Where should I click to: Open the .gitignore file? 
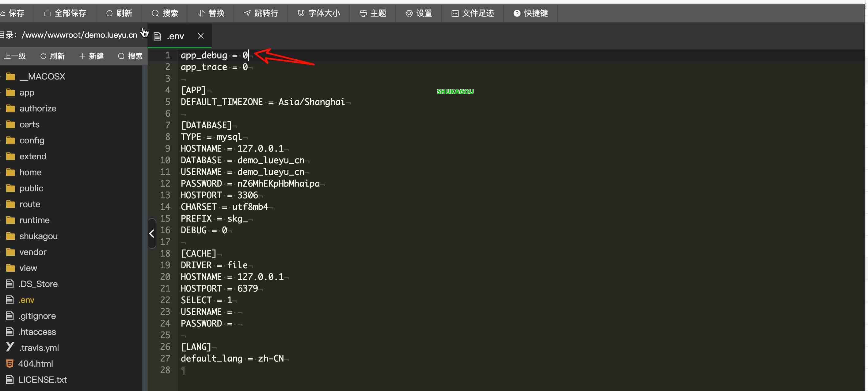pos(37,316)
